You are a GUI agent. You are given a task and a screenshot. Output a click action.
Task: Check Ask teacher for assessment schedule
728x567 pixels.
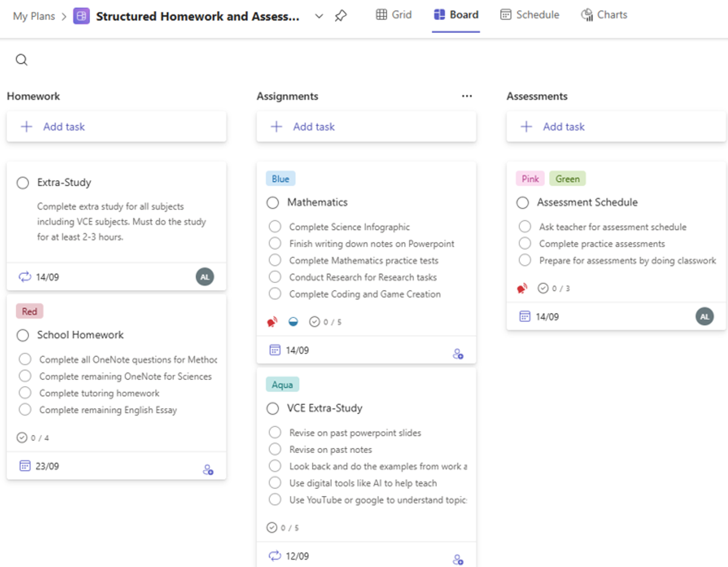[525, 227]
